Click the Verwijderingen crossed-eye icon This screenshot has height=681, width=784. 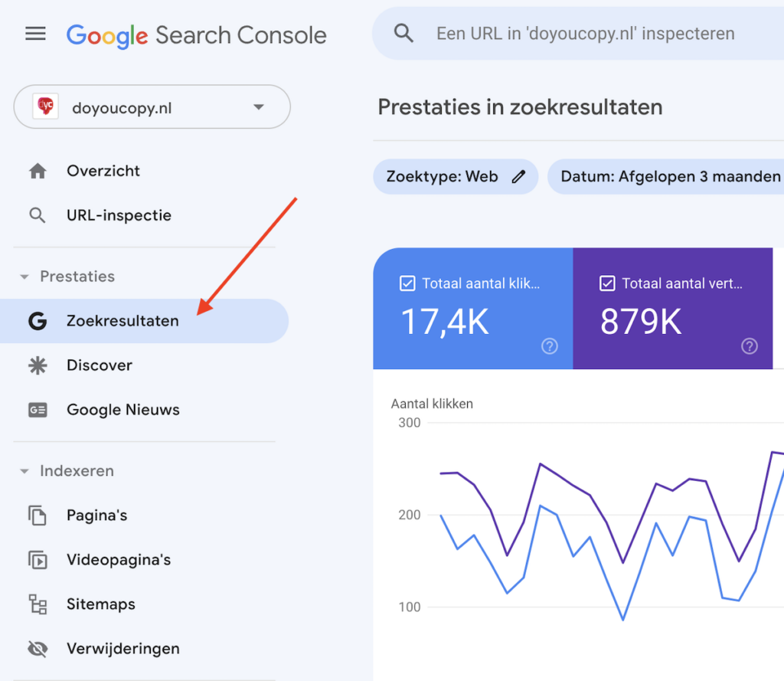pyautogui.click(x=38, y=649)
